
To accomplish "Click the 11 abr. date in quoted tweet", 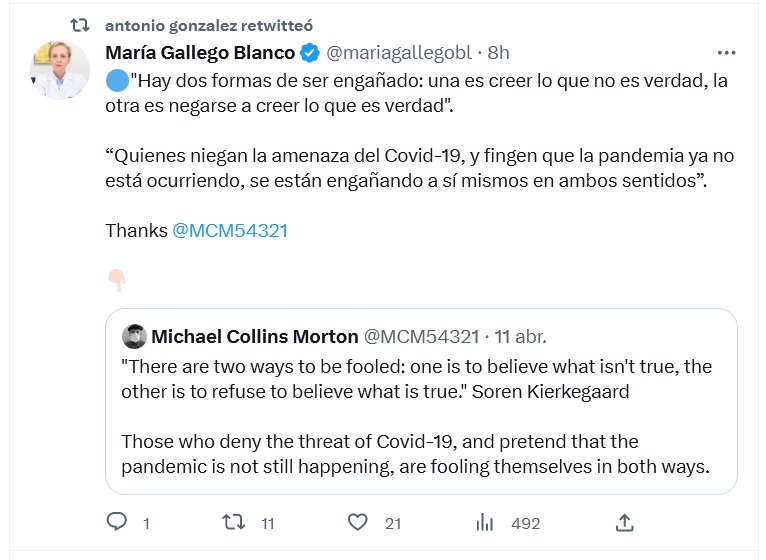I will [517, 335].
